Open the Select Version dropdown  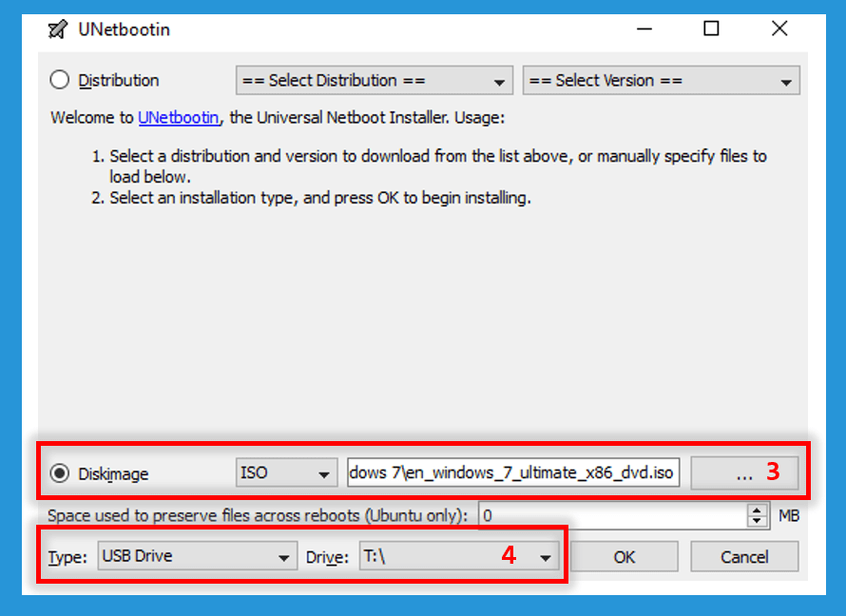point(661,81)
